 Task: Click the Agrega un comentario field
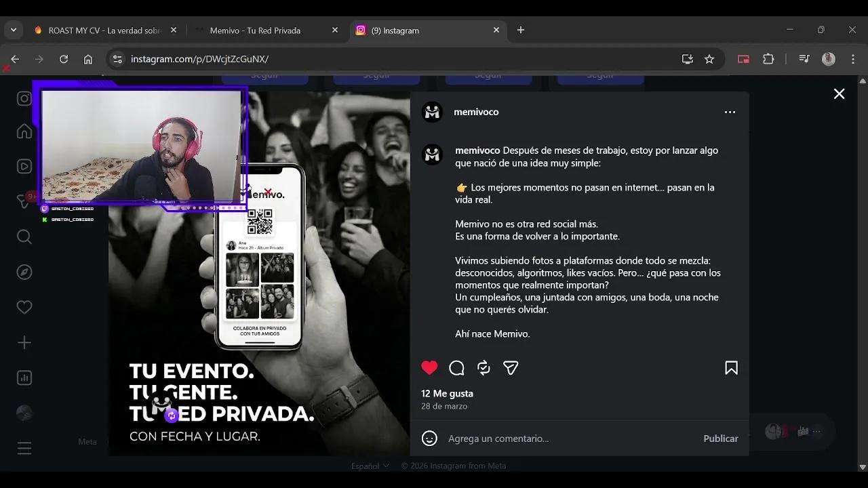pyautogui.click(x=572, y=439)
